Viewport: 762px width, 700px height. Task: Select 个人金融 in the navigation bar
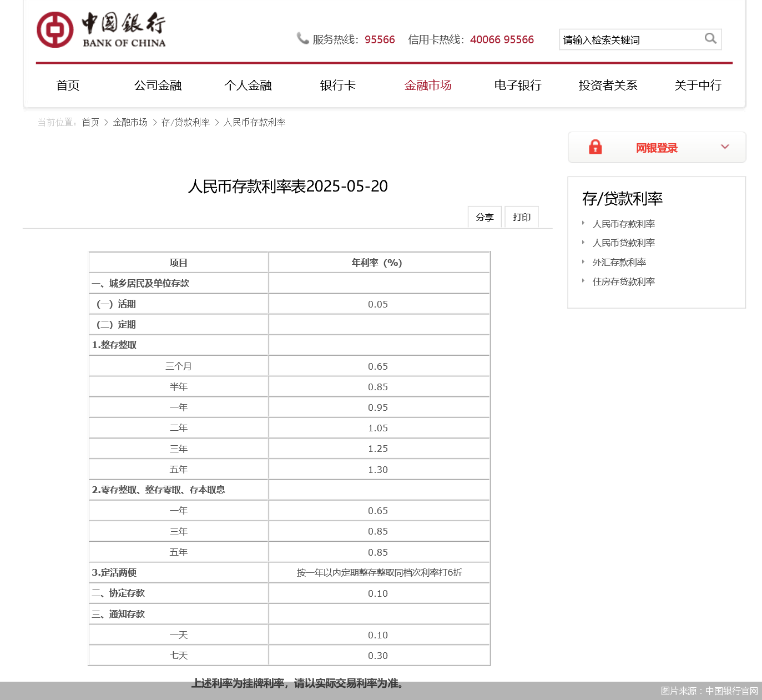[248, 85]
